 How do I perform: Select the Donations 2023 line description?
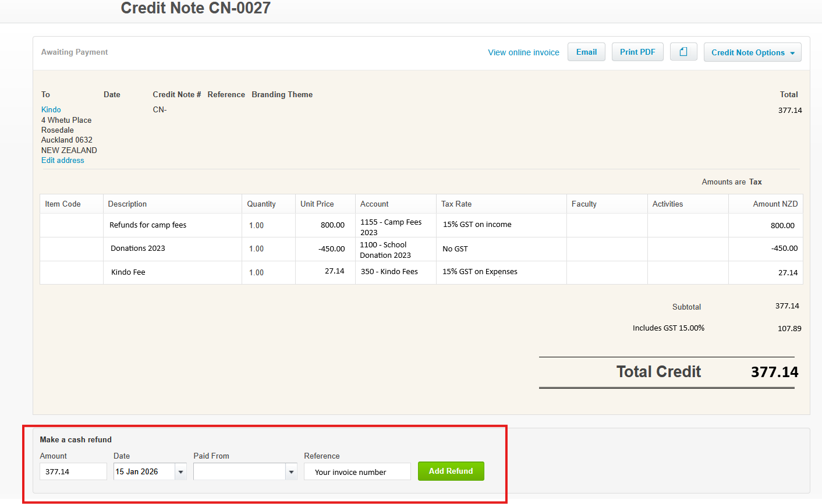pos(138,249)
